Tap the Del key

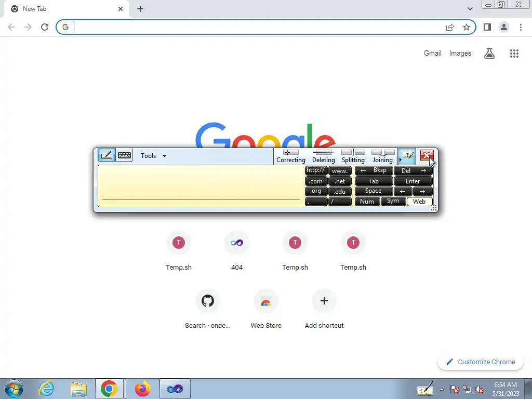click(x=413, y=170)
